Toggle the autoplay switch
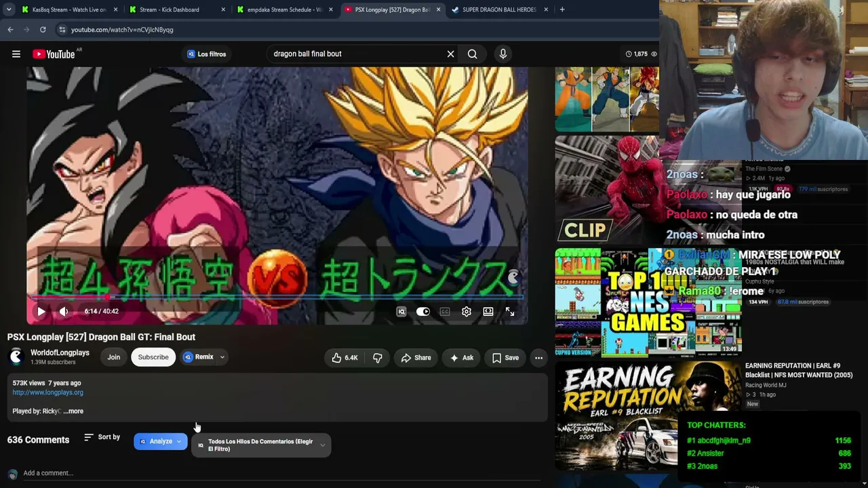 (423, 312)
